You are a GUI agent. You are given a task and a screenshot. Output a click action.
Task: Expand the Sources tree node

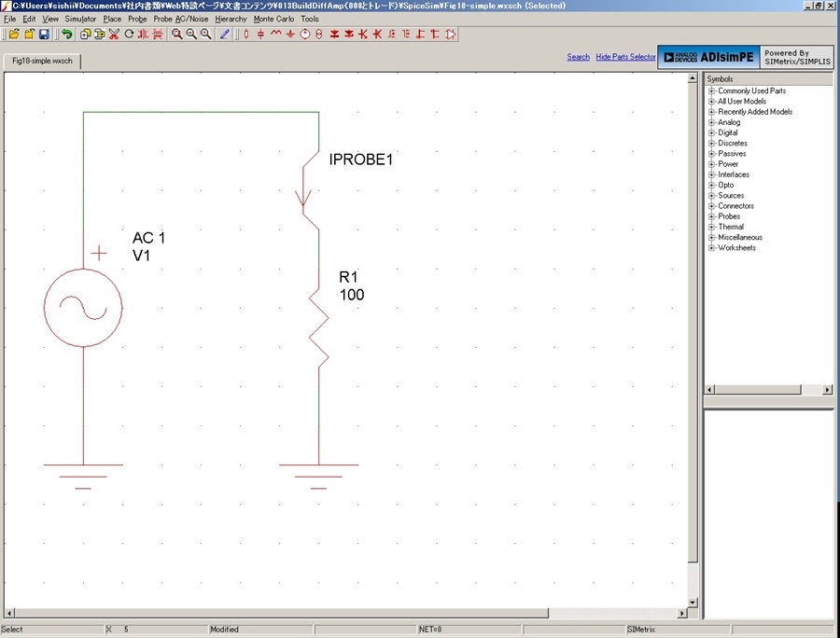[x=711, y=195]
